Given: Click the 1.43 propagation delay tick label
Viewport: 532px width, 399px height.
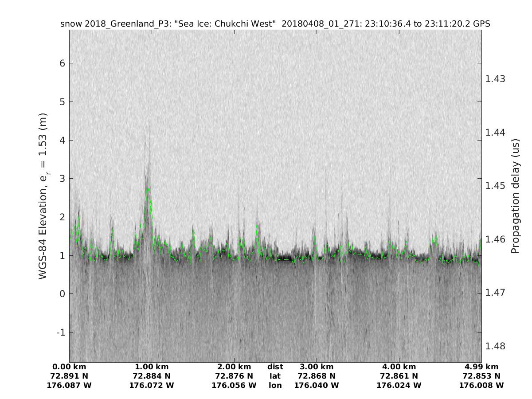Looking at the screenshot, I should coord(495,79).
